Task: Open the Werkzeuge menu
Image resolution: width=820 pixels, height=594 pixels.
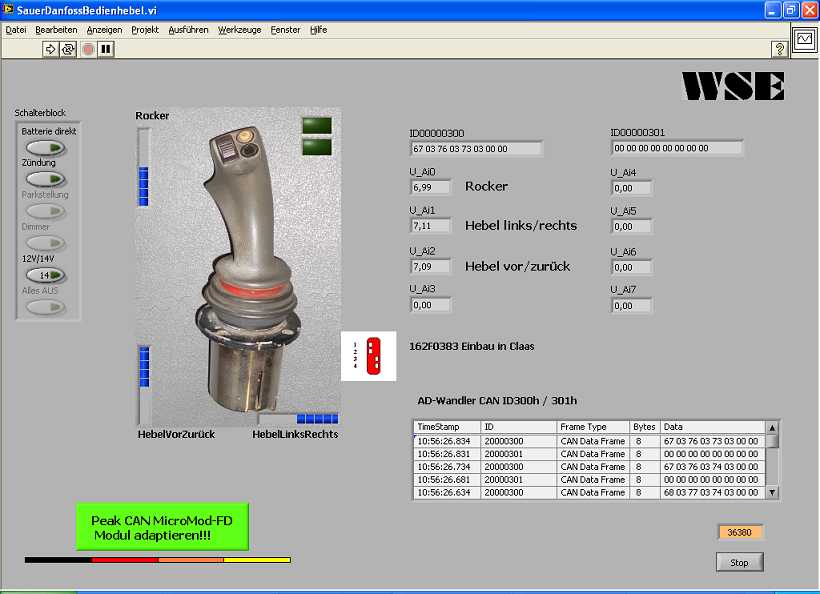Action: pyautogui.click(x=240, y=30)
